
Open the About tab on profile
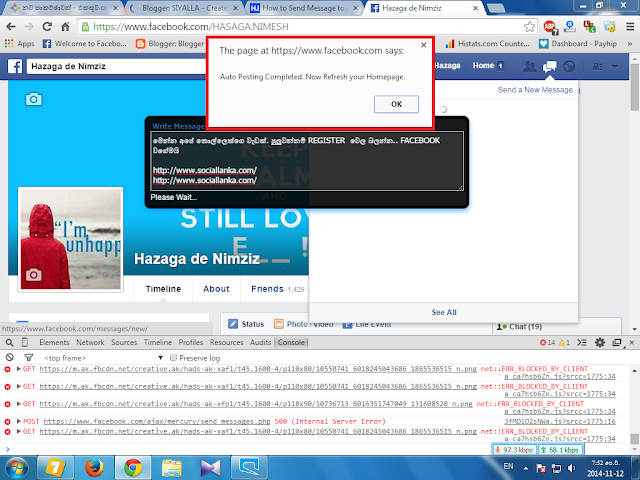(x=216, y=289)
